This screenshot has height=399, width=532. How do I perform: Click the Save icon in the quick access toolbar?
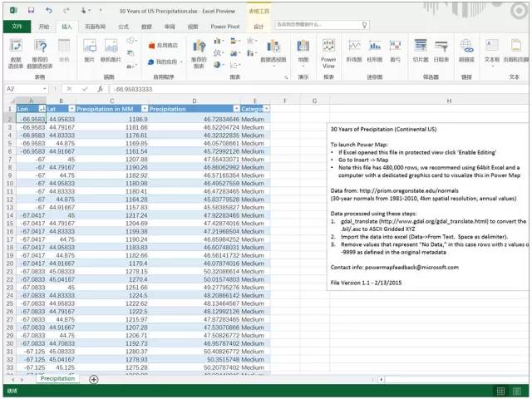tap(32, 11)
